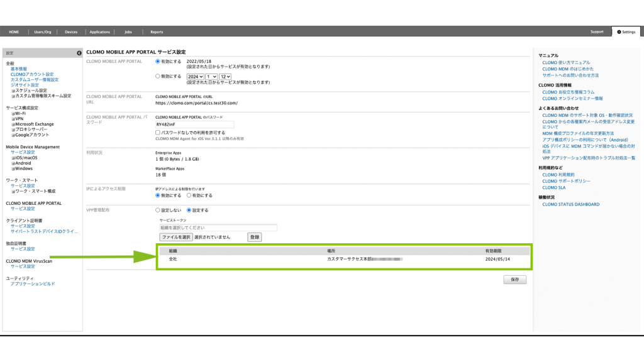
Task: Open the Users/Org tab
Action: coord(43,32)
